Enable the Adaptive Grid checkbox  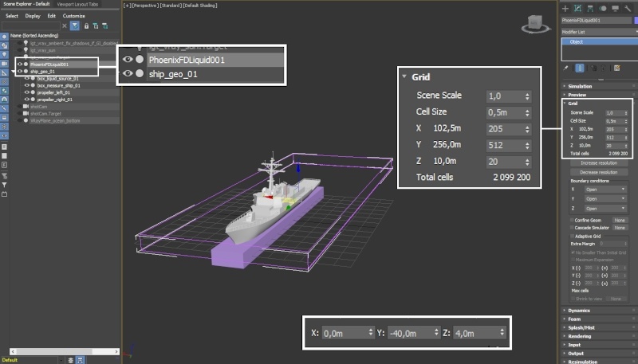point(573,236)
